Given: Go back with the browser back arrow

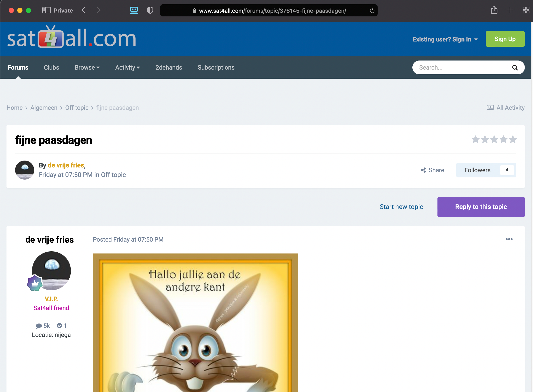Looking at the screenshot, I should [83, 10].
